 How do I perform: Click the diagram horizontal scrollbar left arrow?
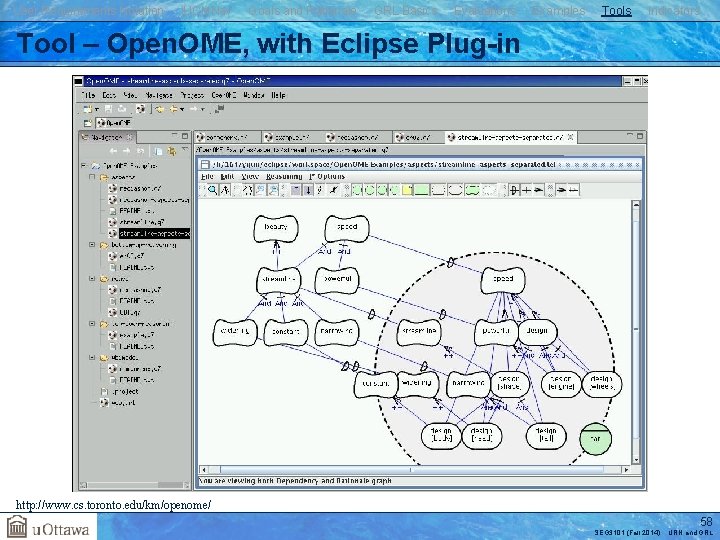click(x=204, y=470)
